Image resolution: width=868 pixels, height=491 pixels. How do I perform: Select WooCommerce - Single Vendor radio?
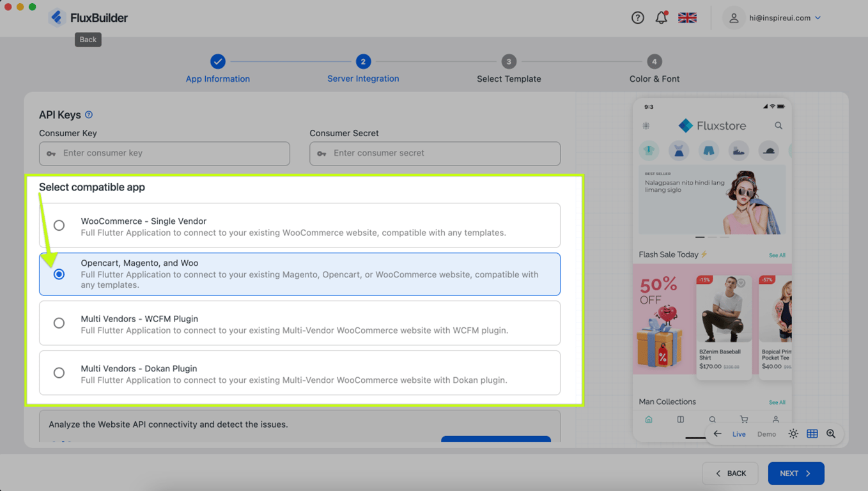(59, 225)
